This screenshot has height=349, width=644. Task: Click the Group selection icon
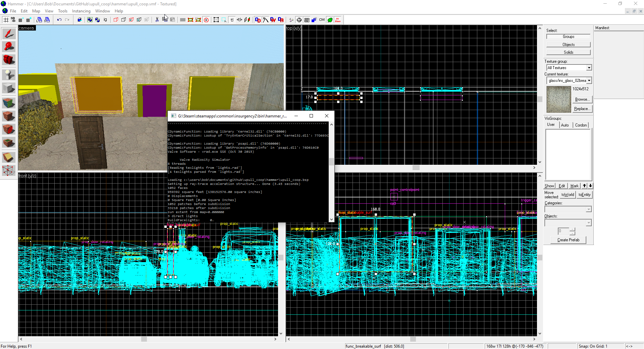tap(90, 20)
